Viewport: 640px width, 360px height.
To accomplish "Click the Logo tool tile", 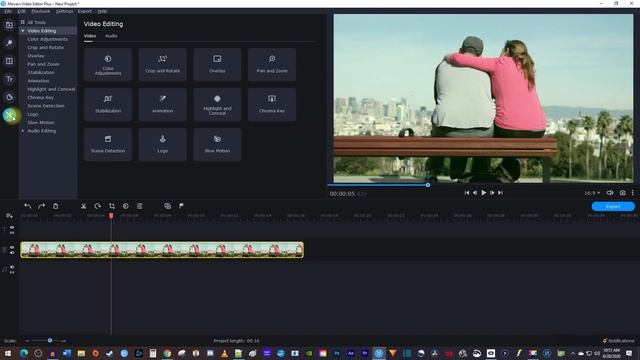I will (162, 144).
